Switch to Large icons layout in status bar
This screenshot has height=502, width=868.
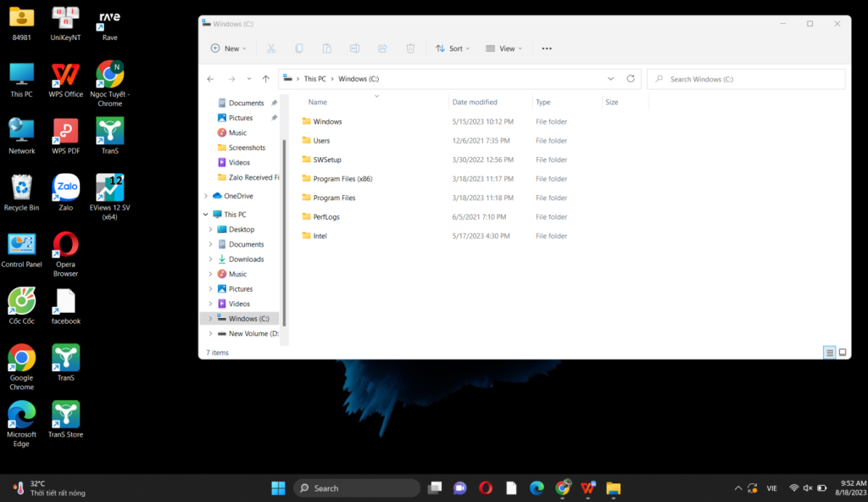pos(842,352)
